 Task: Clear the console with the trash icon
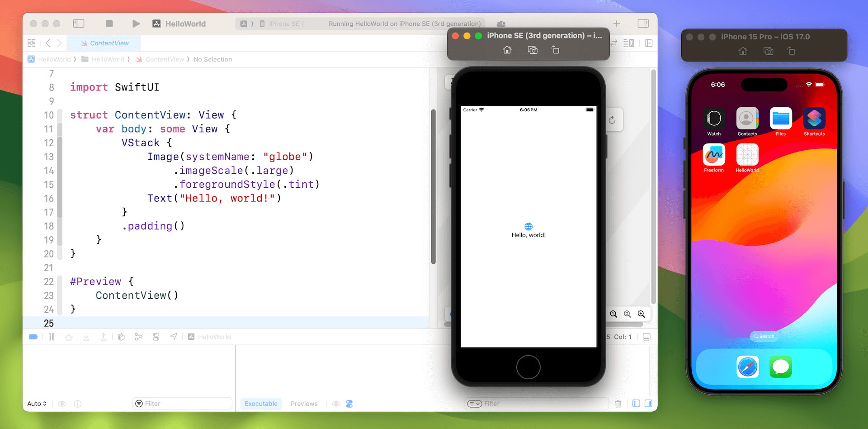coord(618,404)
